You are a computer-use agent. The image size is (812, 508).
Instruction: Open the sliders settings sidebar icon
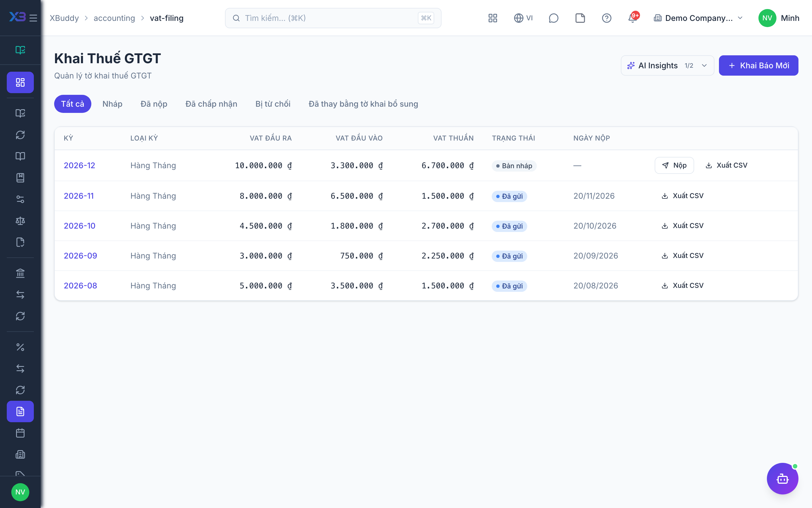(x=20, y=199)
